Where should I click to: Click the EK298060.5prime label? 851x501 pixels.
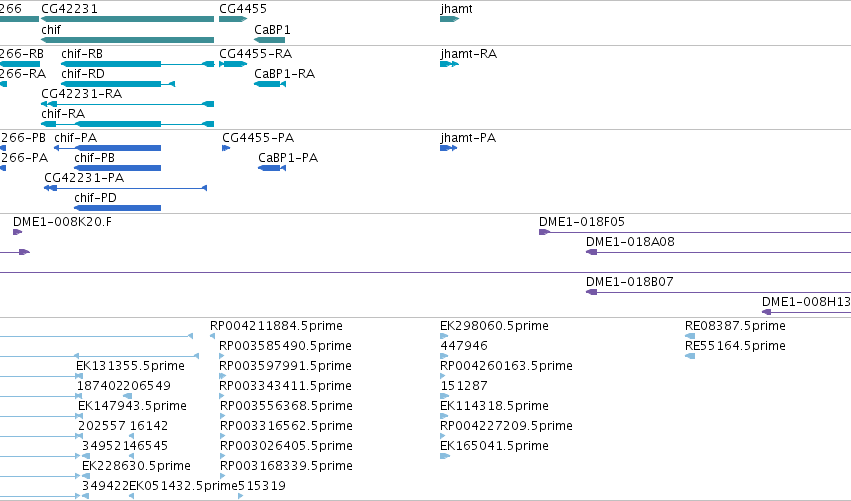[494, 326]
